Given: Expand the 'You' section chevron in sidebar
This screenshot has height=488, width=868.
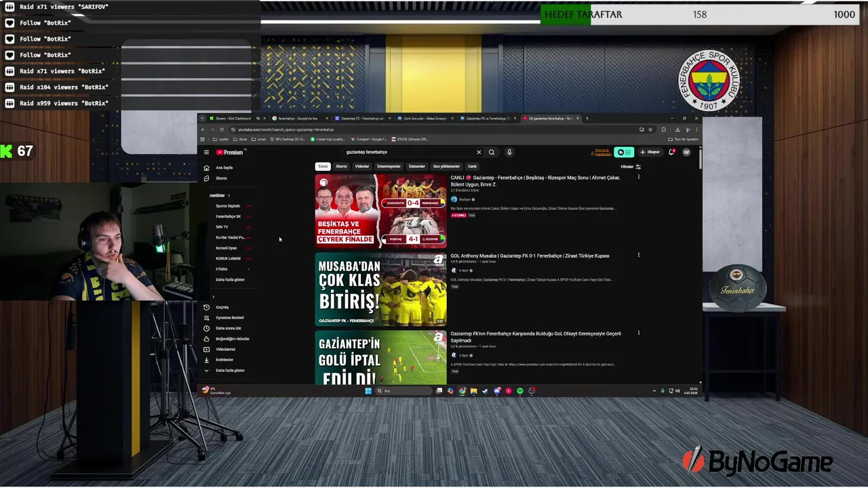Looking at the screenshot, I should tap(213, 296).
